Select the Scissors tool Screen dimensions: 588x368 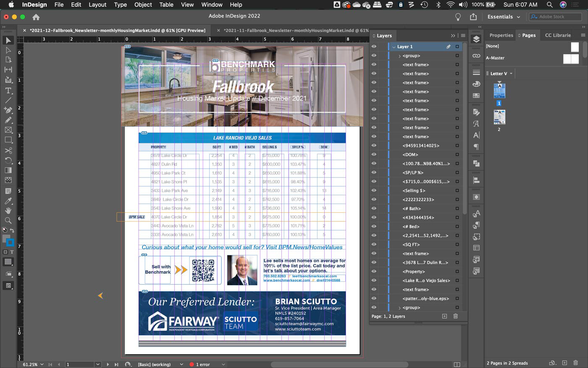click(8, 150)
